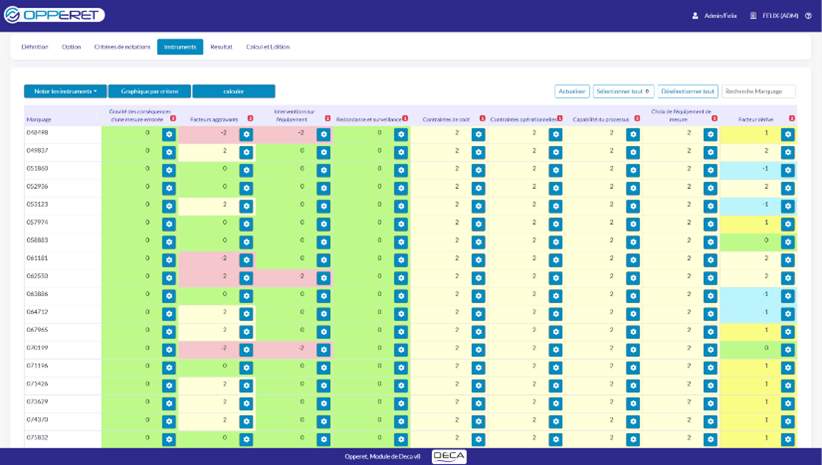Image resolution: width=822 pixels, height=465 pixels.
Task: Click gear for 057974 Redondance et surveillance
Action: (401, 224)
